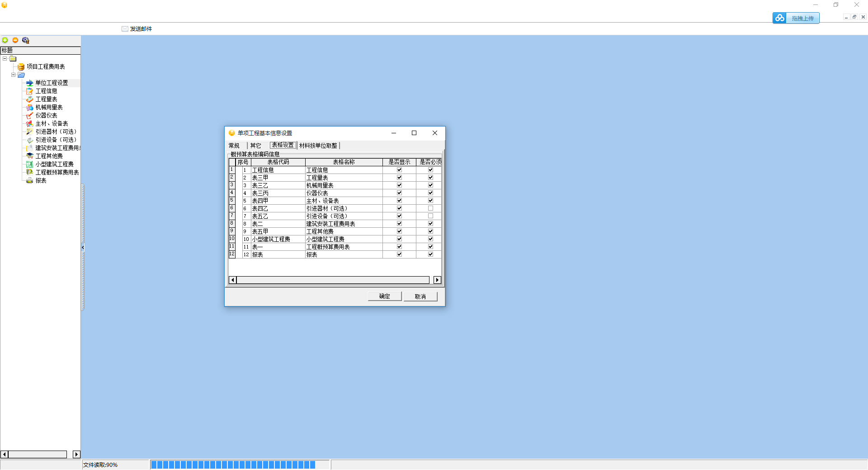Click the green add button in sidebar toolbar
The height and width of the screenshot is (470, 868).
pyautogui.click(x=5, y=40)
